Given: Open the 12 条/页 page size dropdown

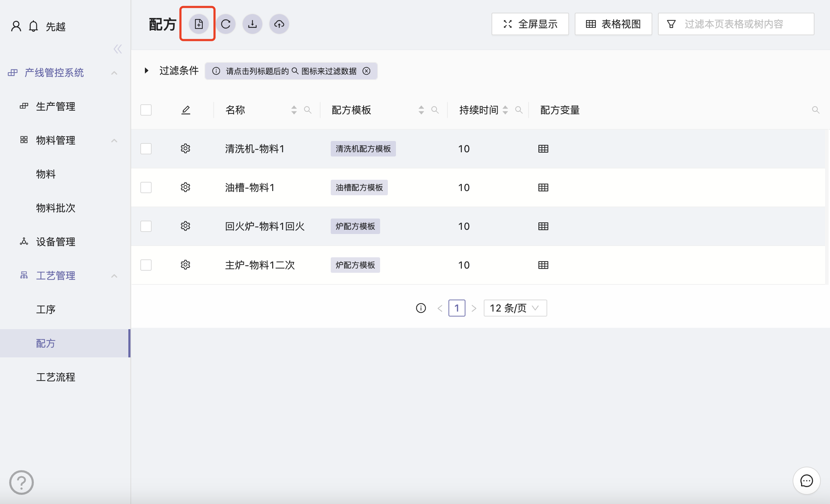Looking at the screenshot, I should click(515, 308).
